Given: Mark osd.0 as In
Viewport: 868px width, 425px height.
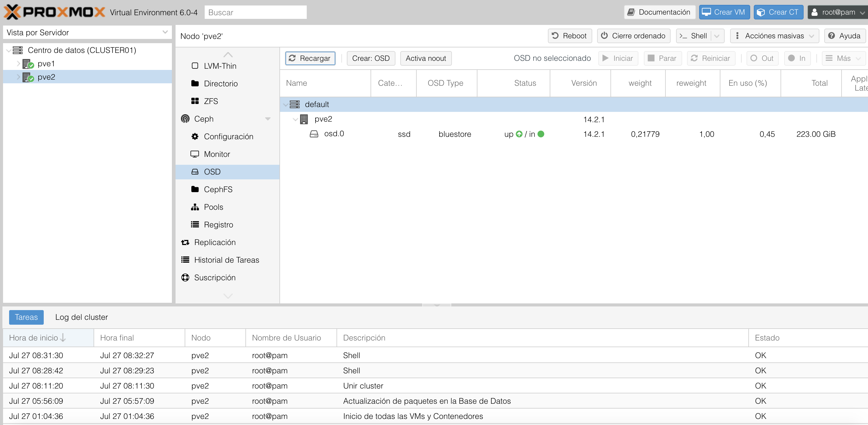Looking at the screenshot, I should (797, 58).
